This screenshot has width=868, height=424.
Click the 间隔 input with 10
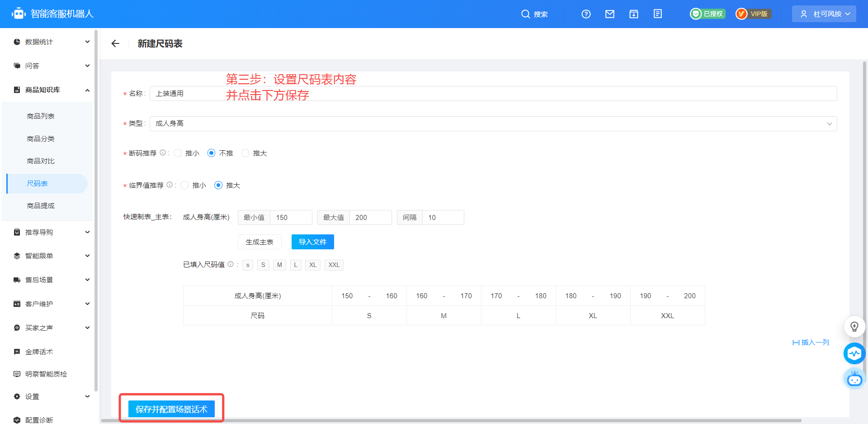[x=443, y=218]
